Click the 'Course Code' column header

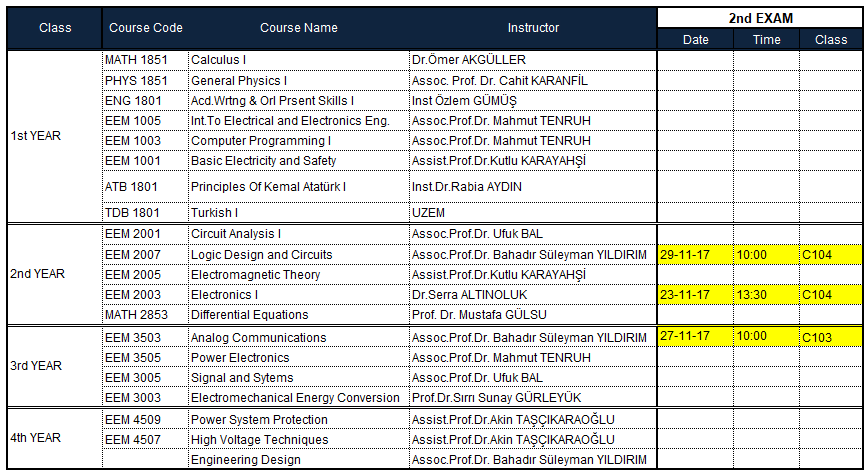(144, 28)
